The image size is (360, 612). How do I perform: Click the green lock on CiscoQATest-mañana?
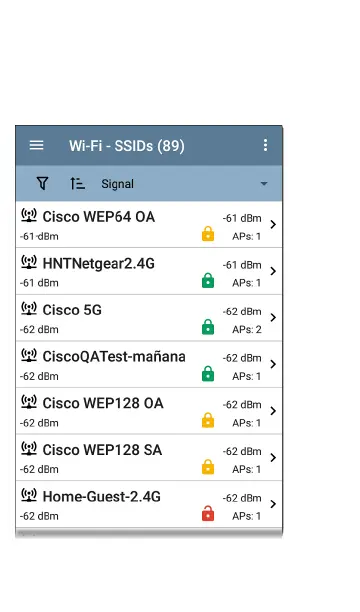[x=208, y=374]
